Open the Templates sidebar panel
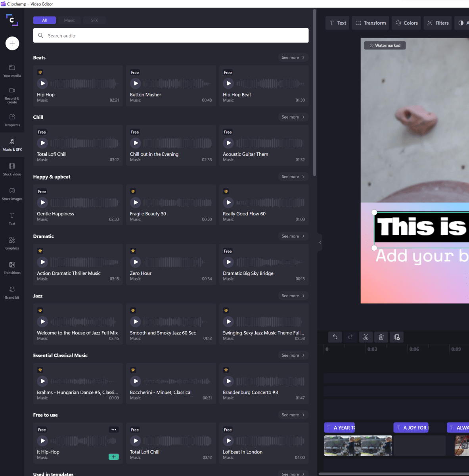 click(x=12, y=120)
